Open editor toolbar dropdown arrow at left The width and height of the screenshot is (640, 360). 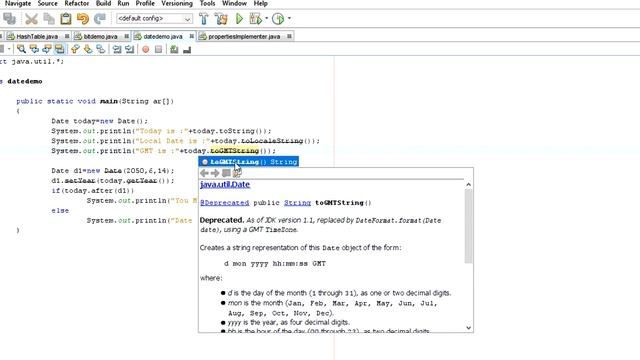9,49
